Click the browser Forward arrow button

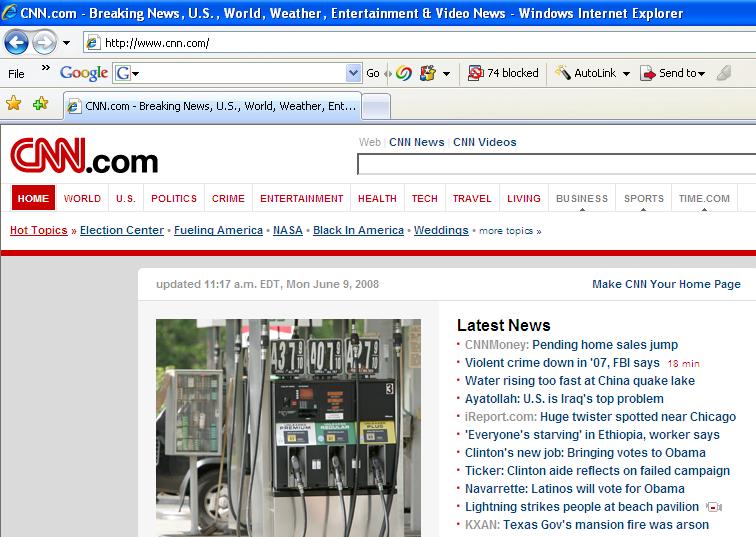click(45, 43)
